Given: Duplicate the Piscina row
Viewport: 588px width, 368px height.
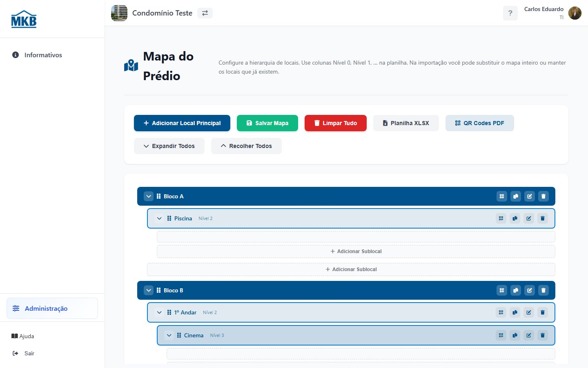Looking at the screenshot, I should 515,218.
